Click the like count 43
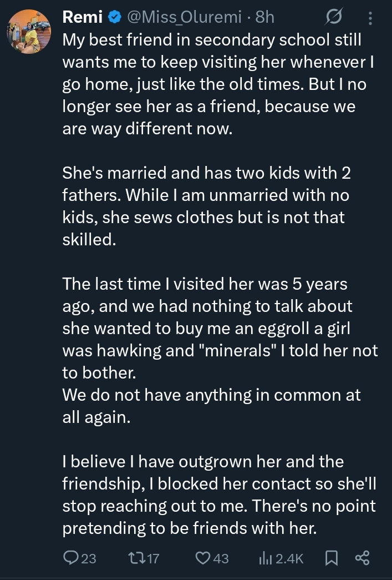The height and width of the screenshot is (580, 392). [221, 558]
